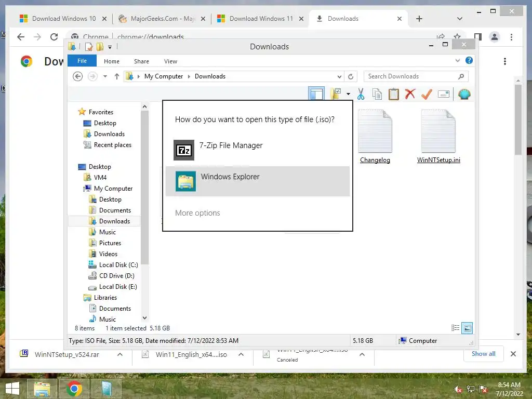
Task: Go up one folder level arrow
Action: click(117, 76)
